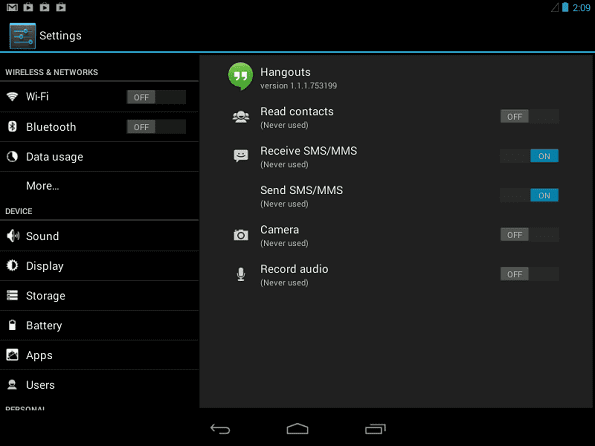Screen dimensions: 595x446
Task: Open Display settings
Action: coord(99,266)
